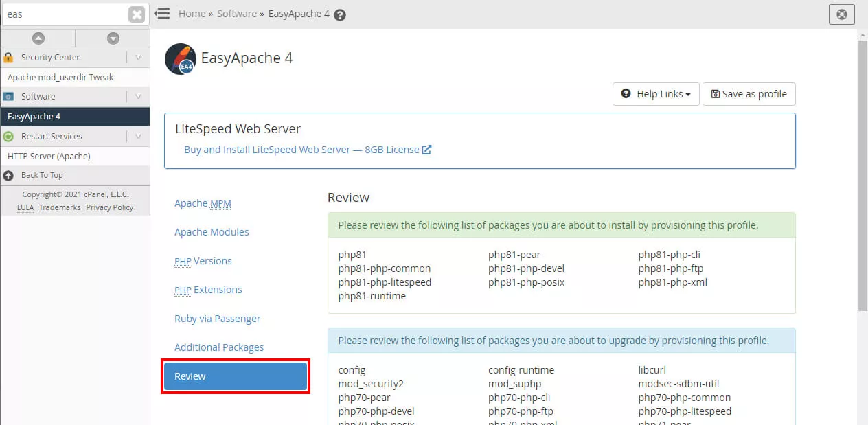The height and width of the screenshot is (425, 868).
Task: Click the Software section icon
Action: (x=8, y=97)
